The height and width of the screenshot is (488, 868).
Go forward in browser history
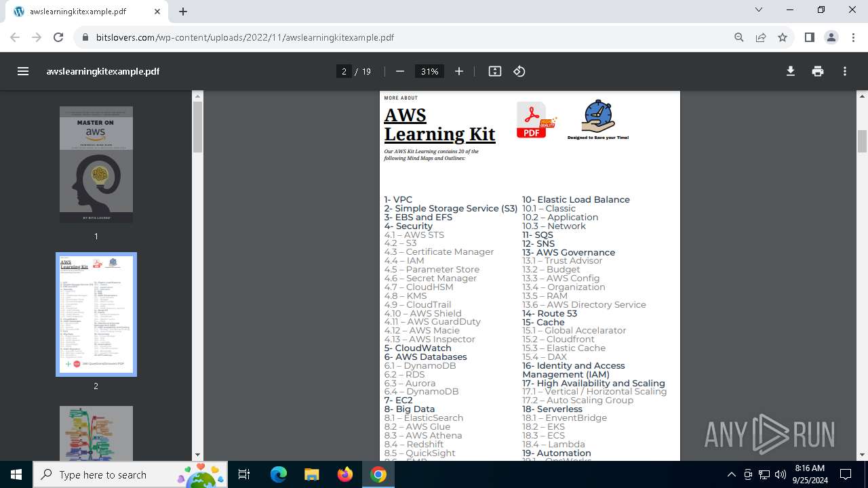click(x=37, y=37)
